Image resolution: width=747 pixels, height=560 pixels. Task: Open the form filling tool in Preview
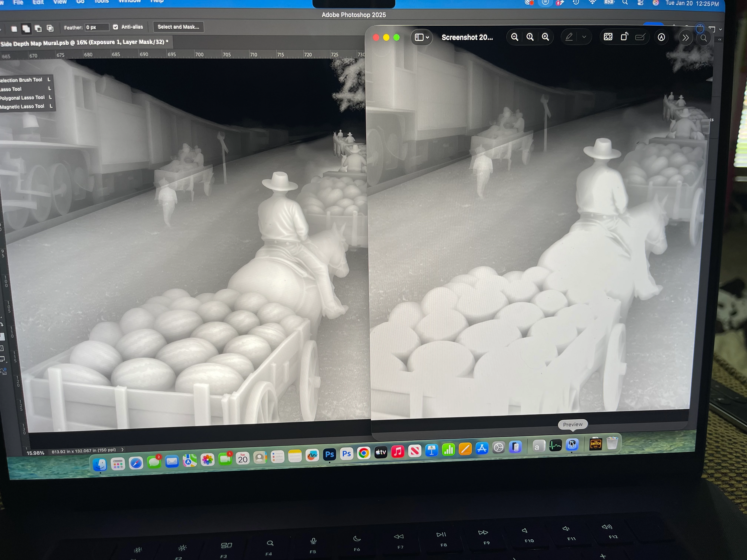click(x=640, y=37)
